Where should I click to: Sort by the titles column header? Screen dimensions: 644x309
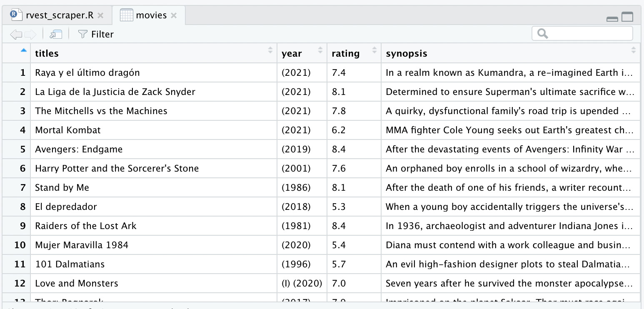coord(154,53)
